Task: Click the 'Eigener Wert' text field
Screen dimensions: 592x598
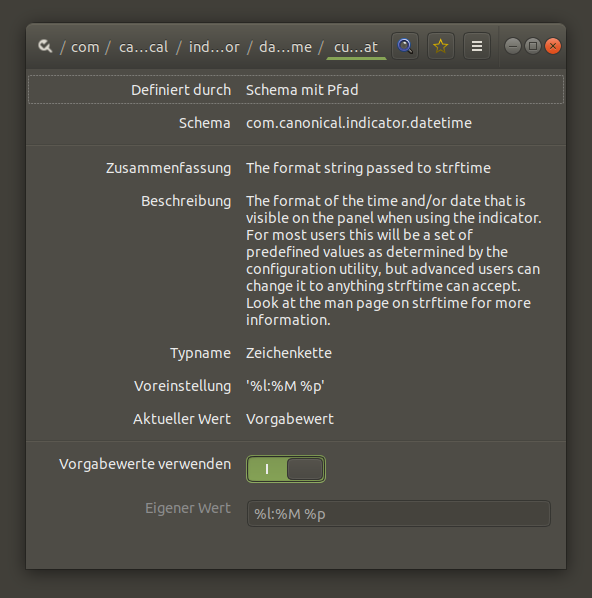Action: pyautogui.click(x=399, y=514)
